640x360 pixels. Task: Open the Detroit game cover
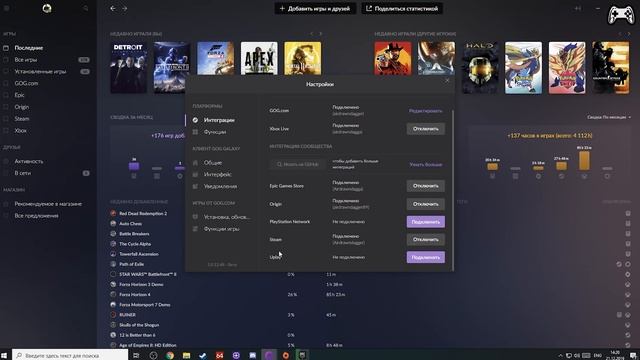[129, 67]
